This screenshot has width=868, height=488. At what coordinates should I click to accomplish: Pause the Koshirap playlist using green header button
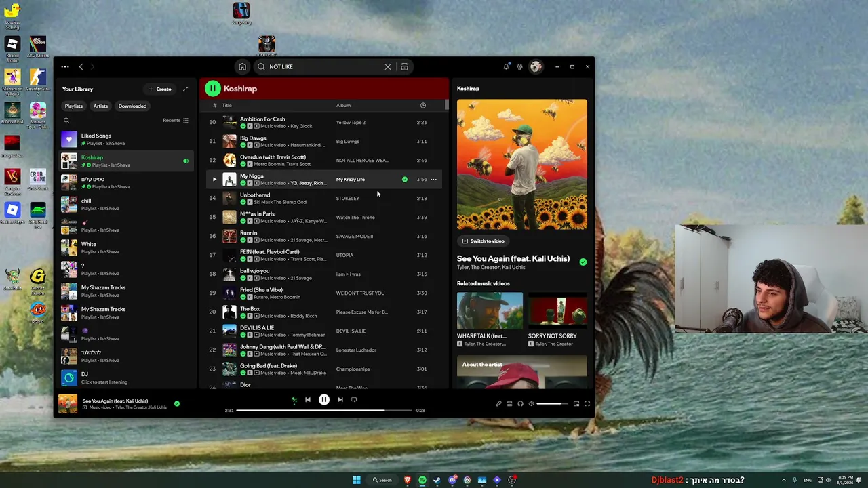[213, 89]
